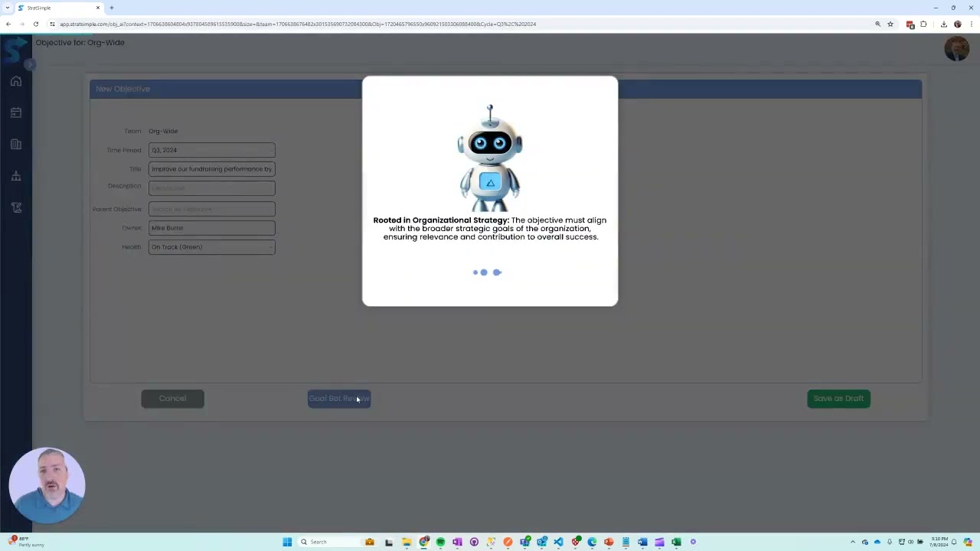Open Word from the taskbar
The image size is (980, 551).
642,542
